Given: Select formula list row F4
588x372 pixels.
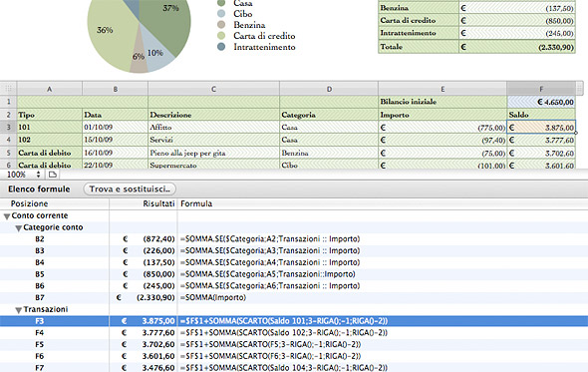Looking at the screenshot, I should (294, 332).
